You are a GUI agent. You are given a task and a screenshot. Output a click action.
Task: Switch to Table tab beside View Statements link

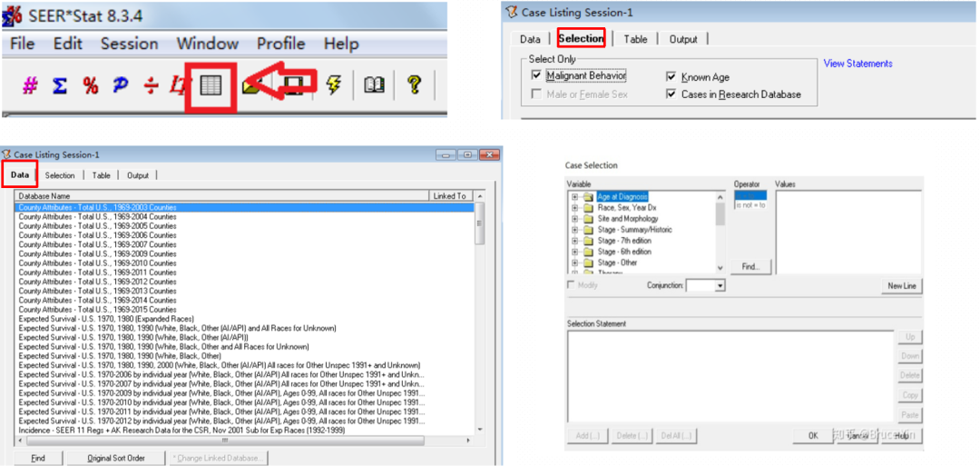[635, 39]
